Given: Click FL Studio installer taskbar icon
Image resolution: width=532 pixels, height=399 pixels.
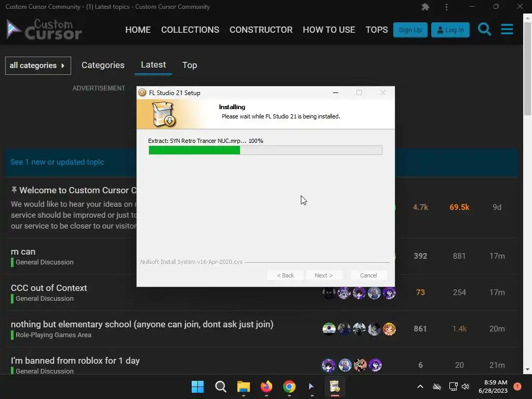Looking at the screenshot, I should click(335, 387).
